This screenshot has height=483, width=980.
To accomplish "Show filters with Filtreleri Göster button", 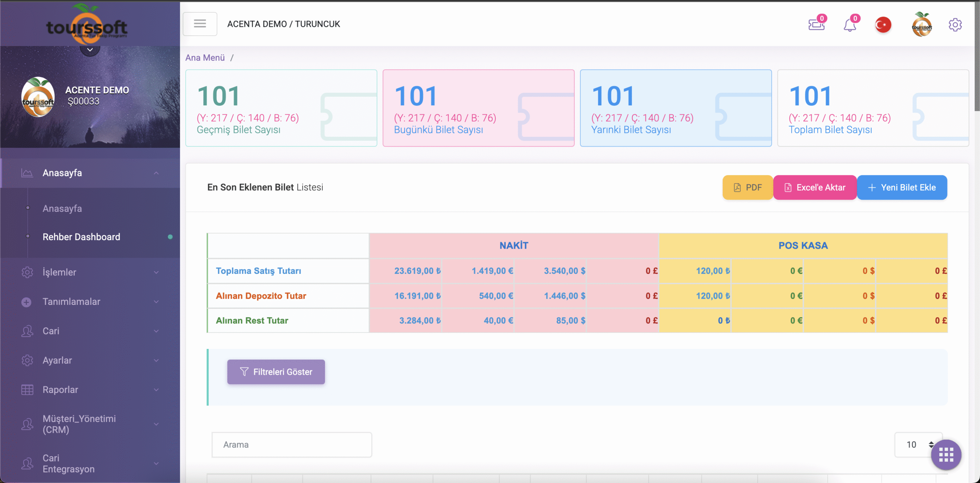I will (276, 372).
